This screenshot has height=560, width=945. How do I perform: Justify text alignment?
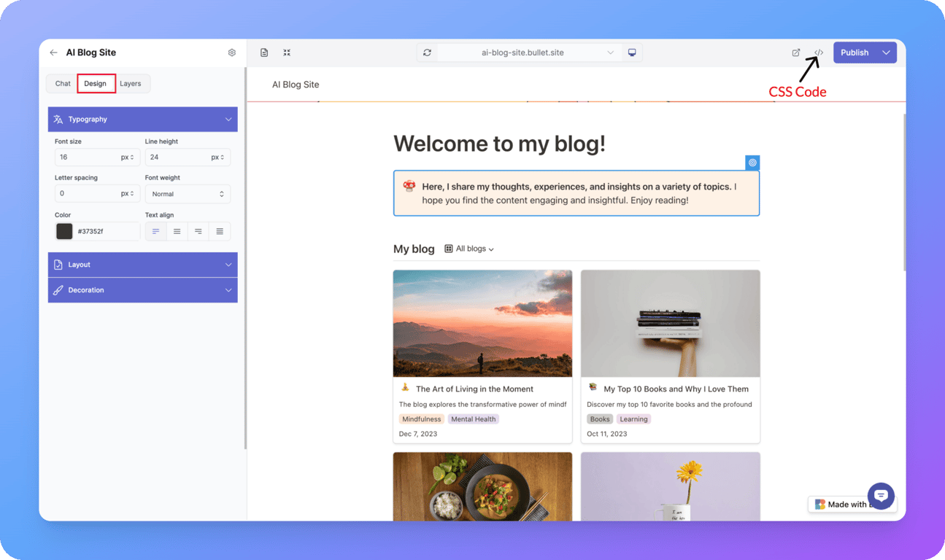coord(220,232)
